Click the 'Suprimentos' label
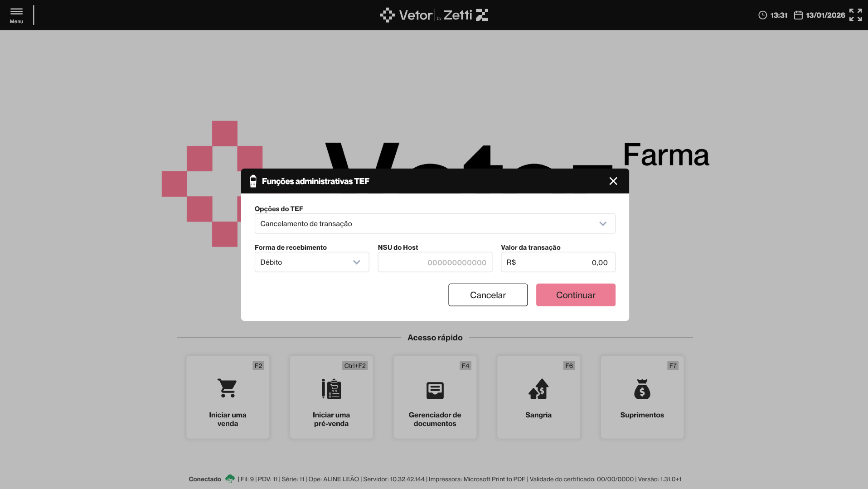Screen dimensions: 868x489 [x=642, y=415]
